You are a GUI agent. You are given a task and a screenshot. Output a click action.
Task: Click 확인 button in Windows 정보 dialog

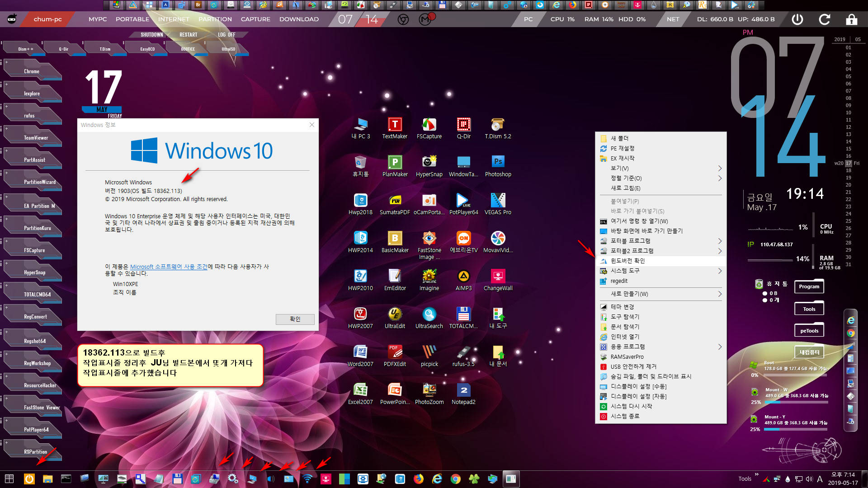click(295, 319)
